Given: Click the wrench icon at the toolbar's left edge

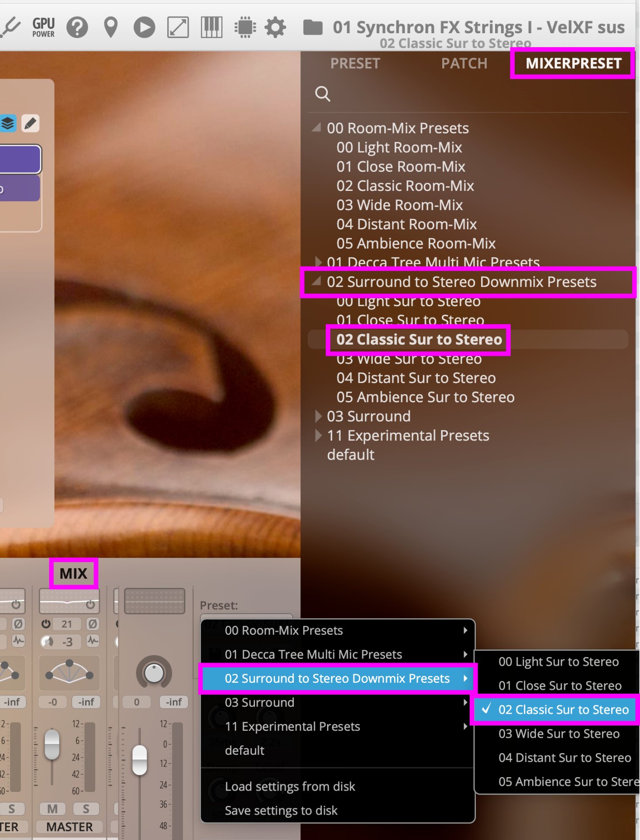Looking at the screenshot, I should (x=10, y=28).
